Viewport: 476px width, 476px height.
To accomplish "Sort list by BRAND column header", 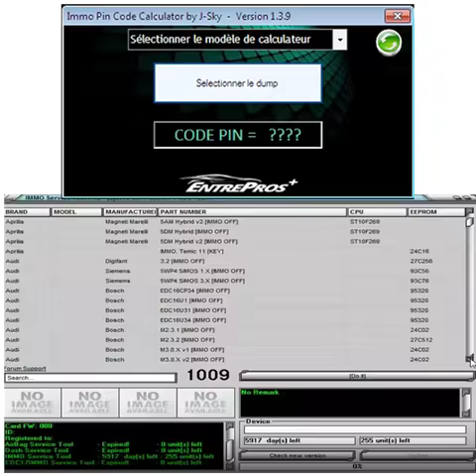I will pos(27,212).
